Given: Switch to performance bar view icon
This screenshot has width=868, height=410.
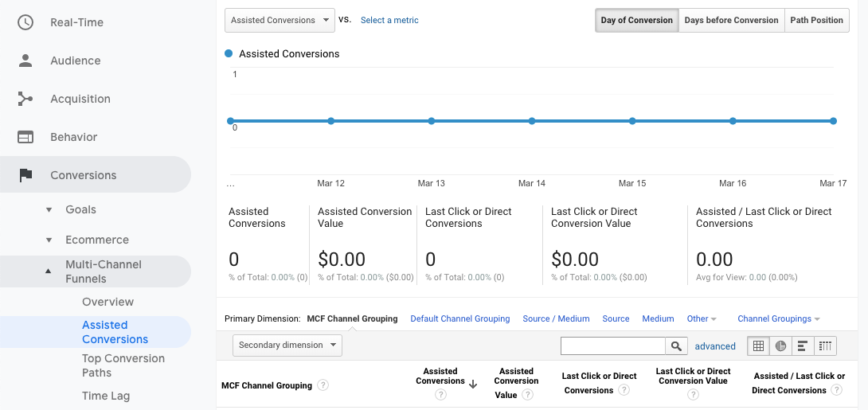Looking at the screenshot, I should (x=803, y=346).
